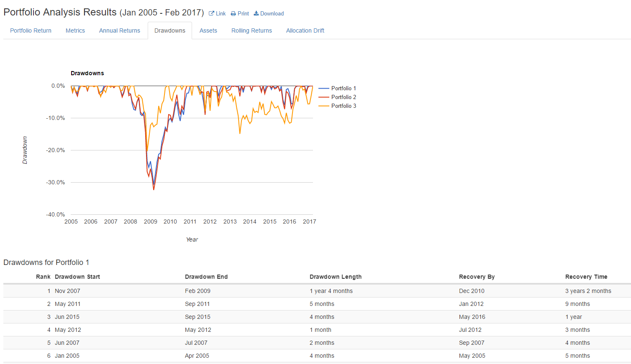The height and width of the screenshot is (364, 631).
Task: Select the Drawdowns tab
Action: tap(170, 31)
